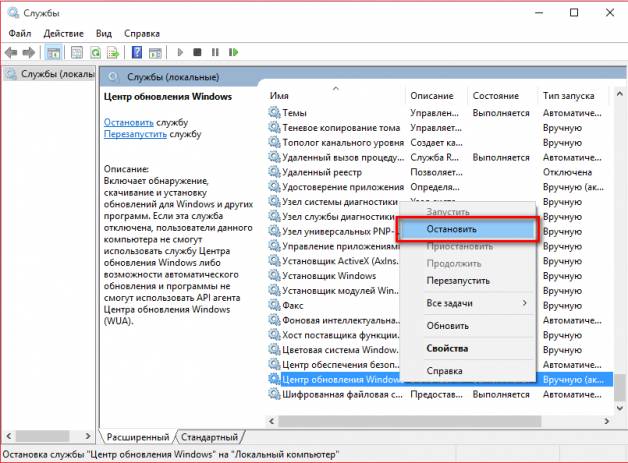Open the Справка menu in menu bar

coord(142,34)
